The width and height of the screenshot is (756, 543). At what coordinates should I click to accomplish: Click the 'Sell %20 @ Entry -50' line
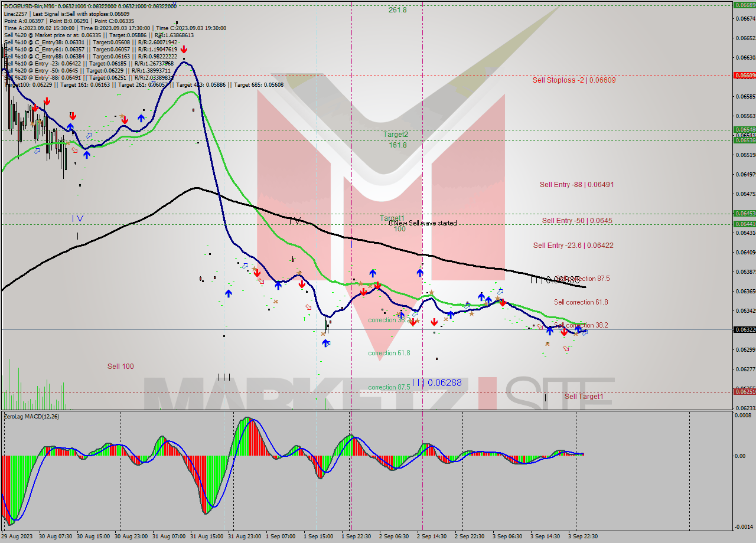coord(87,71)
